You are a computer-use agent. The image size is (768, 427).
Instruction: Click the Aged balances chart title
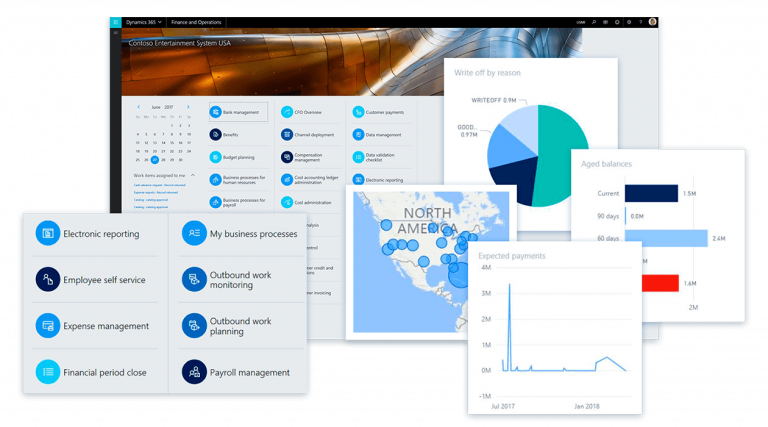[x=606, y=164]
